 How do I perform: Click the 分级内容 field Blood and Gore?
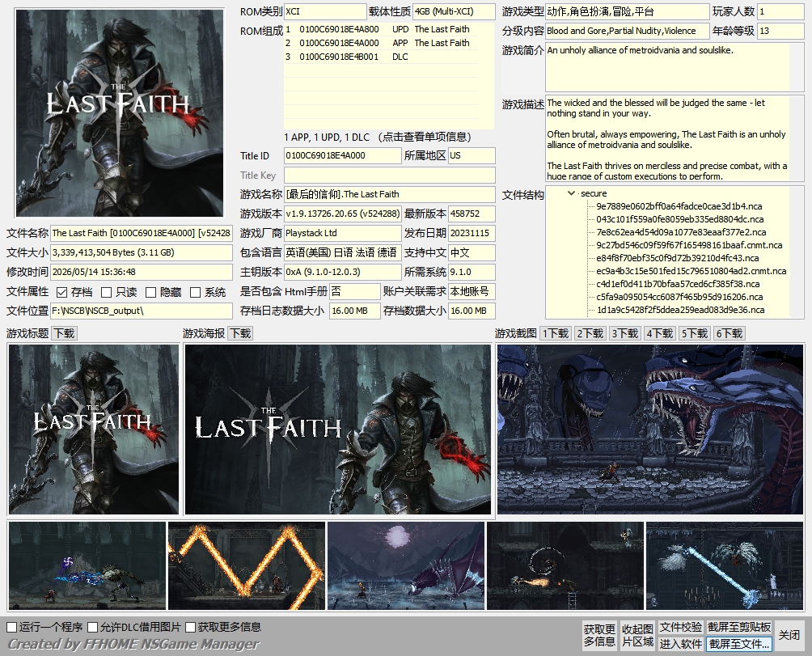(x=627, y=31)
